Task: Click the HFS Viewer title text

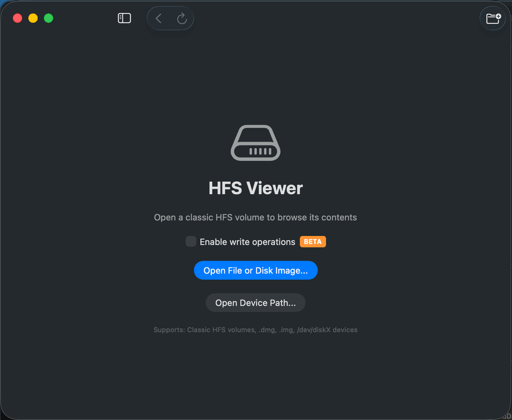Action: point(256,188)
